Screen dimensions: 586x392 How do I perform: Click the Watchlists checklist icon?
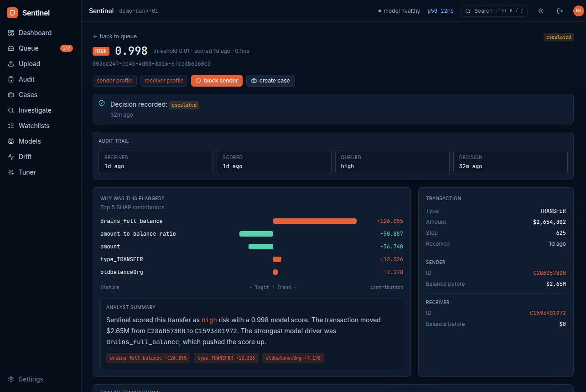pyautogui.click(x=11, y=126)
